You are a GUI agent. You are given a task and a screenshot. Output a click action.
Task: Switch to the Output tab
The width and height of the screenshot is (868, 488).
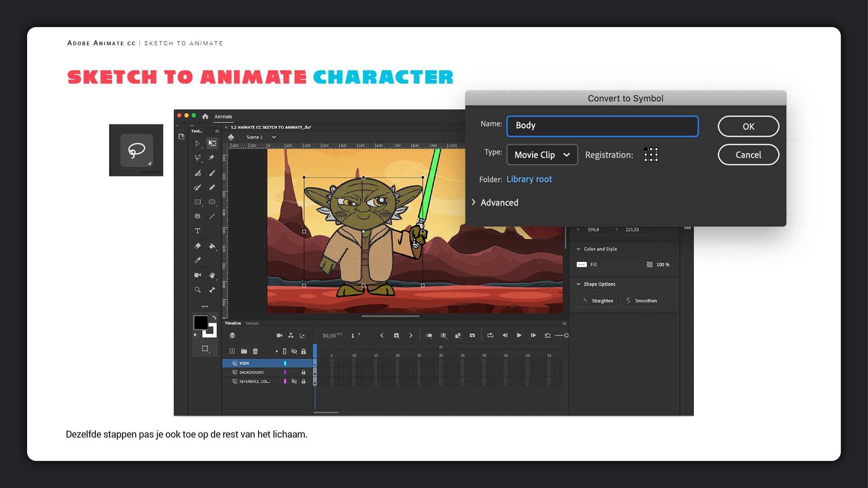pos(252,323)
